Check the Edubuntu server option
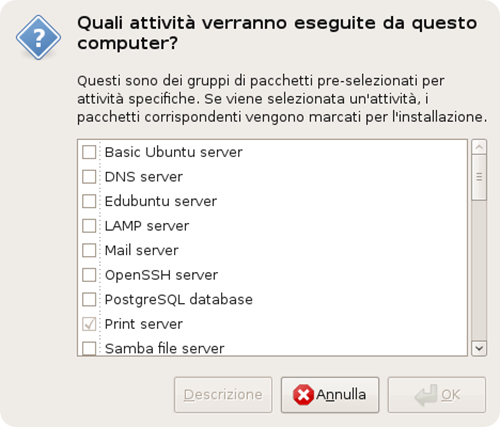This screenshot has width=500, height=427. (x=89, y=201)
